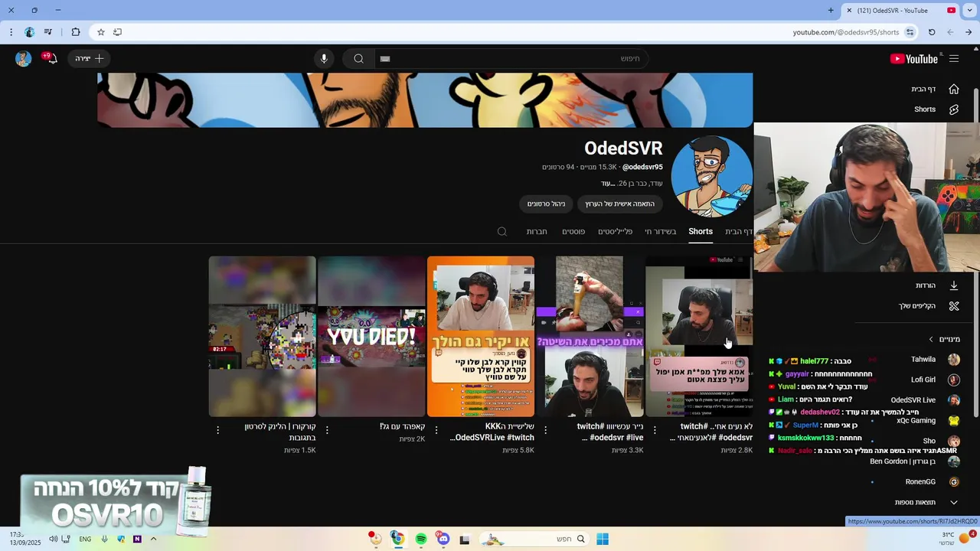Open the פוסטים posts tab
980x551 pixels.
click(x=573, y=232)
